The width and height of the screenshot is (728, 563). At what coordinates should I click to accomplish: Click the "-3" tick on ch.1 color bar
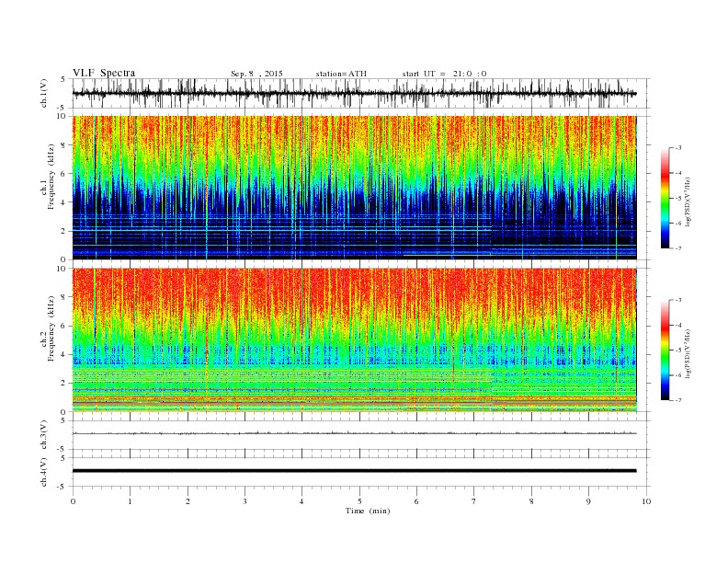coord(678,148)
